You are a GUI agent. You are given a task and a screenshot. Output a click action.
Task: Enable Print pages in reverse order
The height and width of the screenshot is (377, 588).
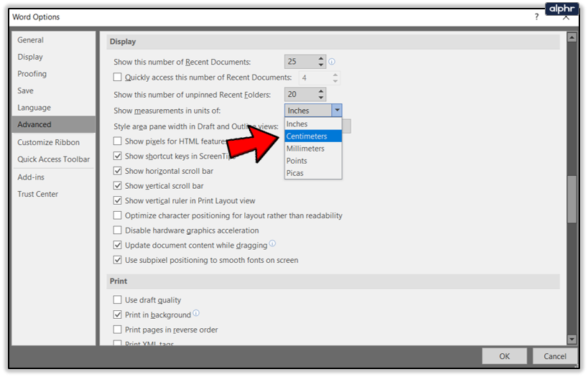(x=117, y=330)
